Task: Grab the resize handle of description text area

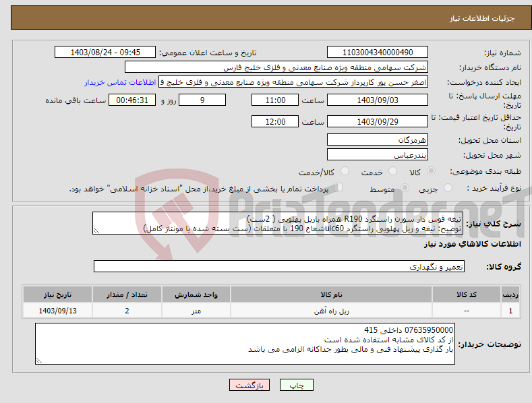Action: (x=96, y=231)
